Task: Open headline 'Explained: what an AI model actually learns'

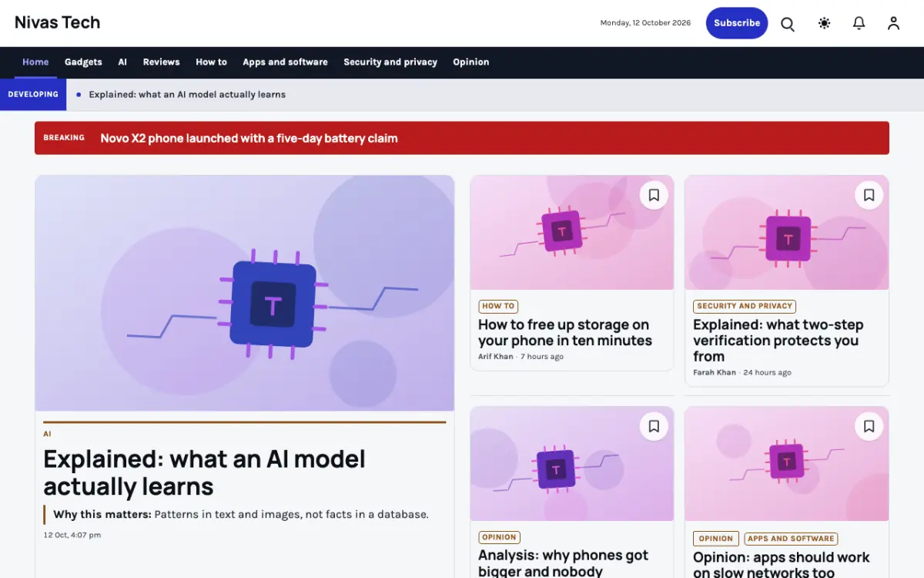Action: click(x=205, y=472)
